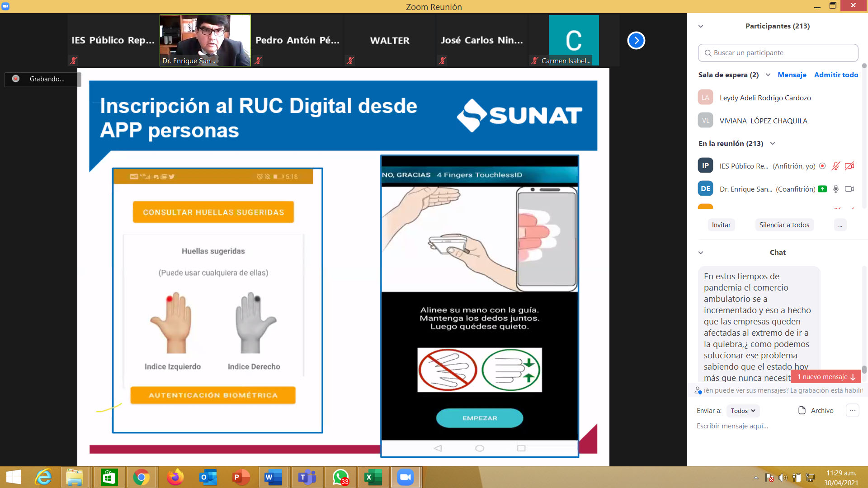Click muted mic icon on WALTER tile

(x=350, y=61)
